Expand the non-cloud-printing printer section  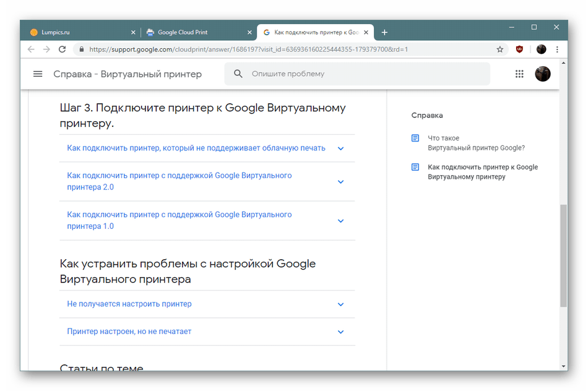pyautogui.click(x=340, y=148)
